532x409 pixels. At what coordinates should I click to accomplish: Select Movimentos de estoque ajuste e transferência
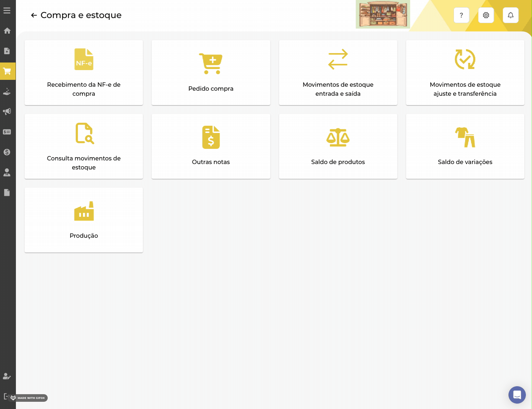pos(465,73)
